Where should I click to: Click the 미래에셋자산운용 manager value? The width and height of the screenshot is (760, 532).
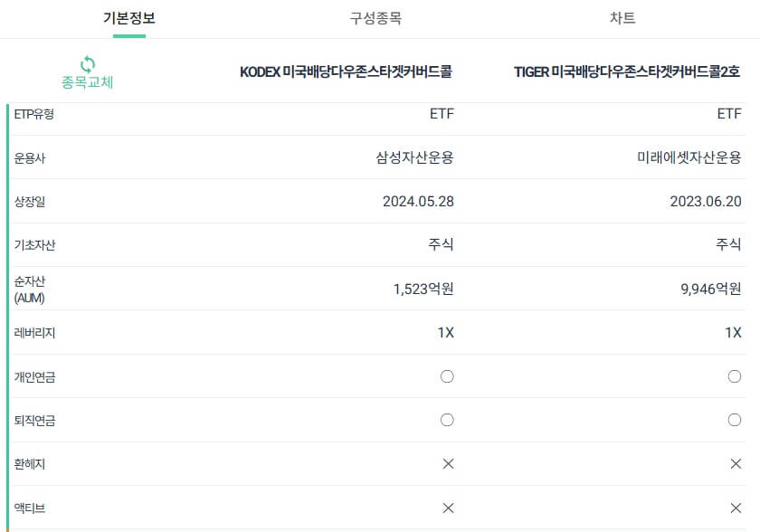[689, 157]
